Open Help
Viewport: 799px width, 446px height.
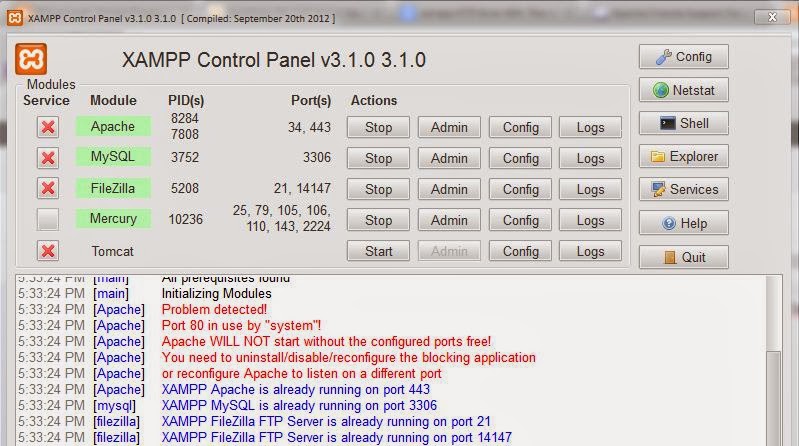pyautogui.click(x=683, y=223)
